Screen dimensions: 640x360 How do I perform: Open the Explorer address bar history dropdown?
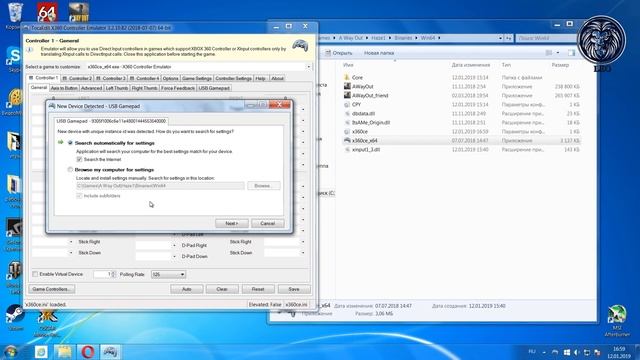[x=500, y=38]
